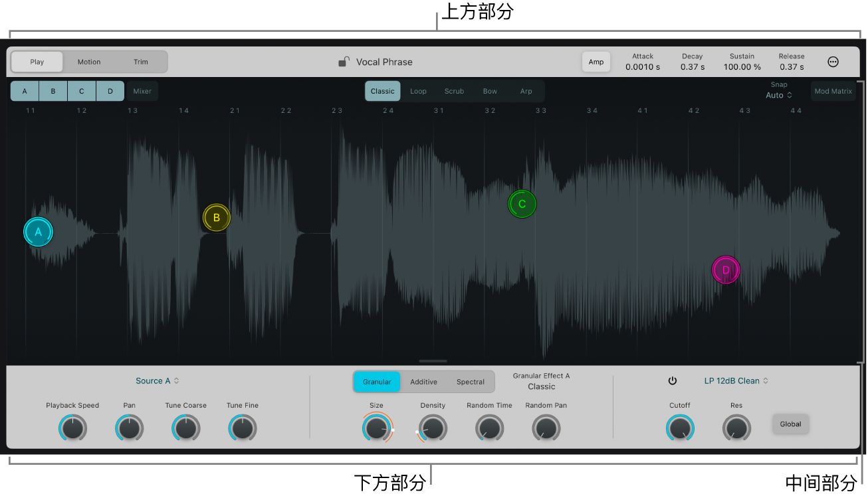Click the Attack value 0.0010 s
Screen dimensions: 868x496
643,66
